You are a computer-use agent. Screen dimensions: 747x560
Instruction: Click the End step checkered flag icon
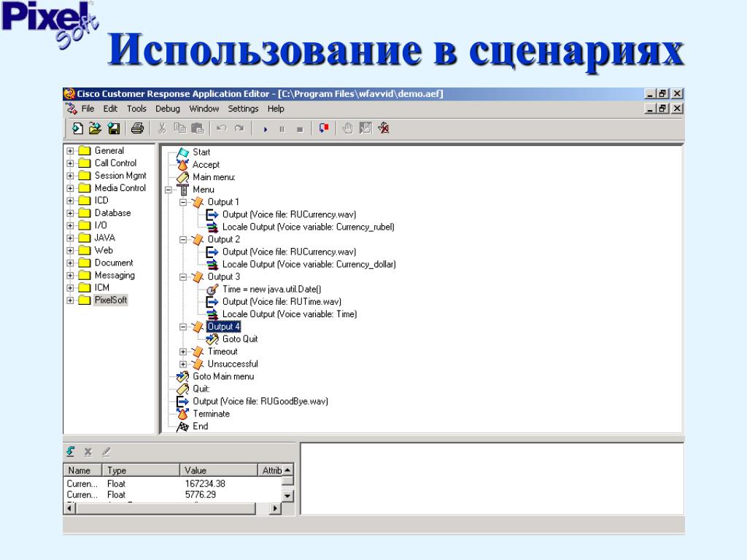[183, 427]
